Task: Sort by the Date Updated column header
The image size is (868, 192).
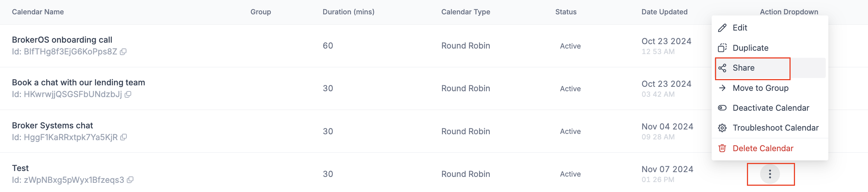Action: [664, 12]
